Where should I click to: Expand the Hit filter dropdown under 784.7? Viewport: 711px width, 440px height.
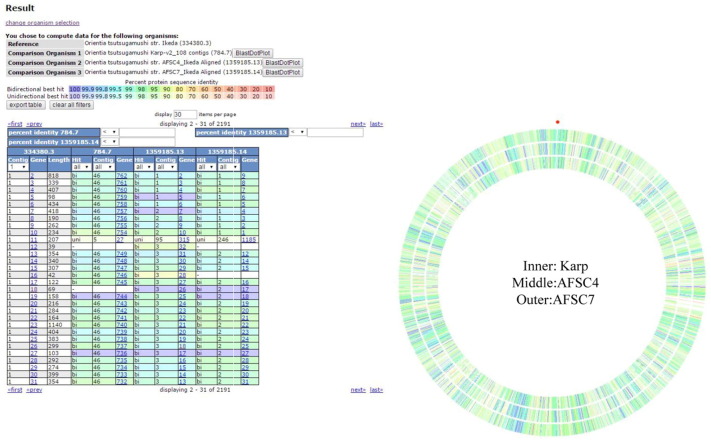pyautogui.click(x=81, y=167)
